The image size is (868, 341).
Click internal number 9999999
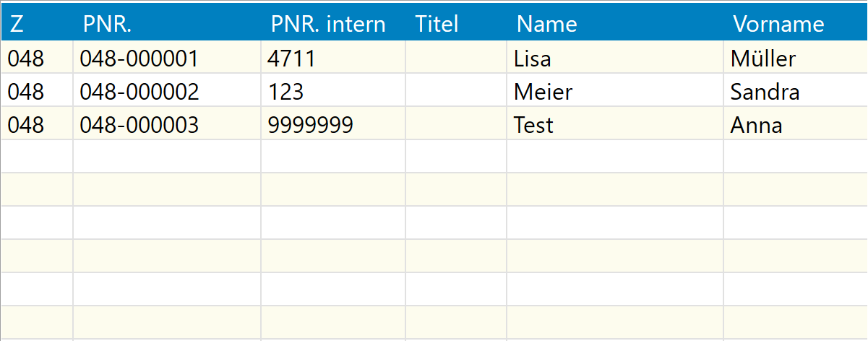coord(333,124)
